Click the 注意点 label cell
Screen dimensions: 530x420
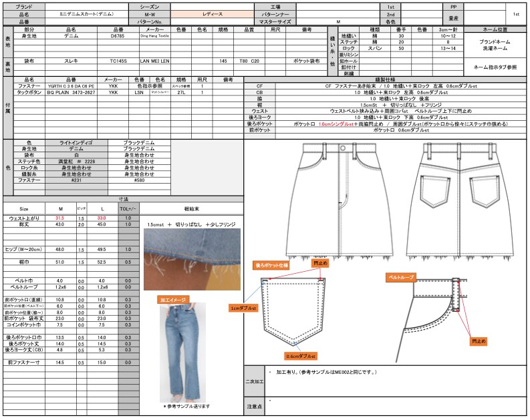254,407
